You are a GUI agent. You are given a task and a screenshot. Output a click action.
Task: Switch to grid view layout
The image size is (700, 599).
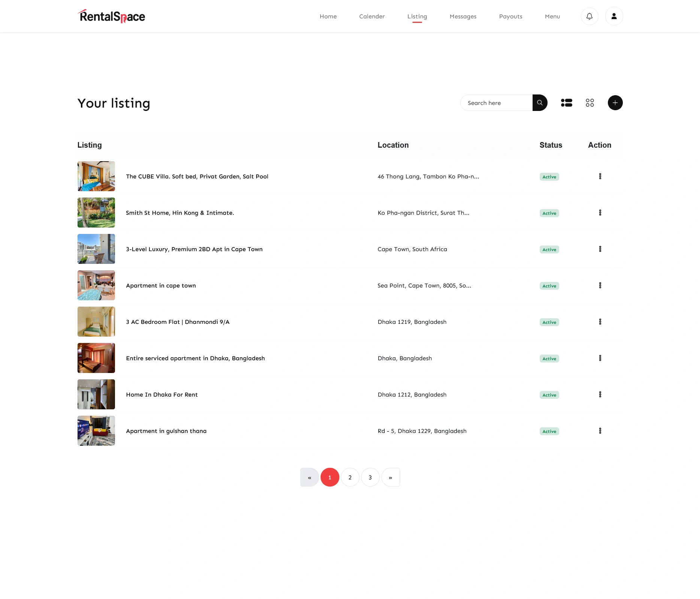[590, 103]
